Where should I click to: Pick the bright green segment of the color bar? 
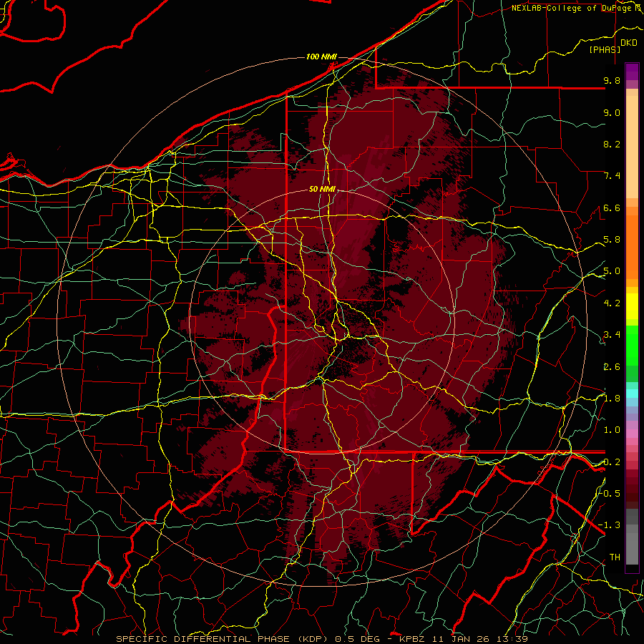click(x=632, y=345)
